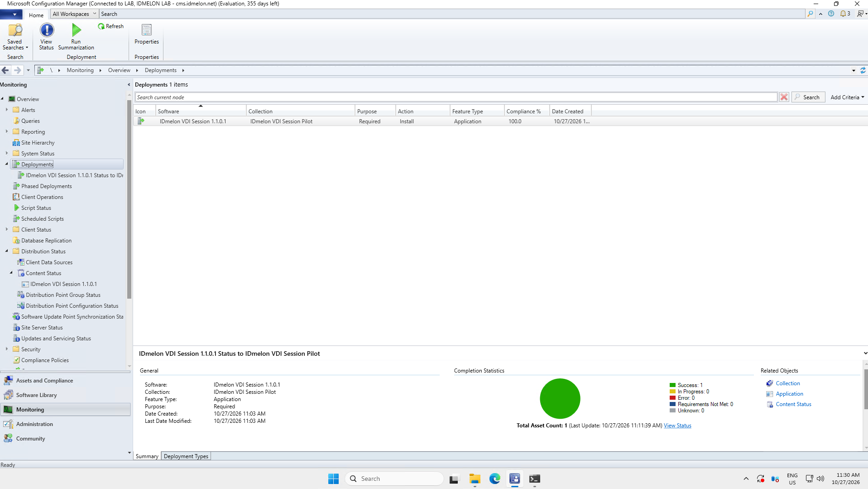This screenshot has width=868, height=489.
Task: Open Phased Deployments node
Action: (x=46, y=186)
